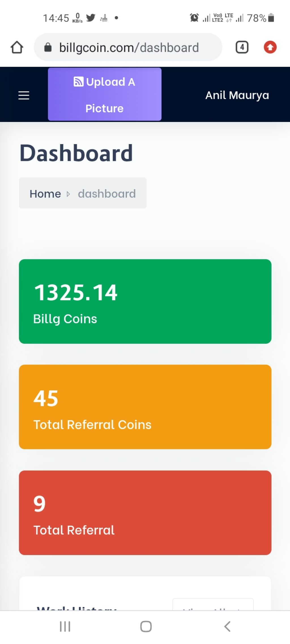Click the Upload A Picture button
Image resolution: width=290 pixels, height=644 pixels.
(105, 94)
